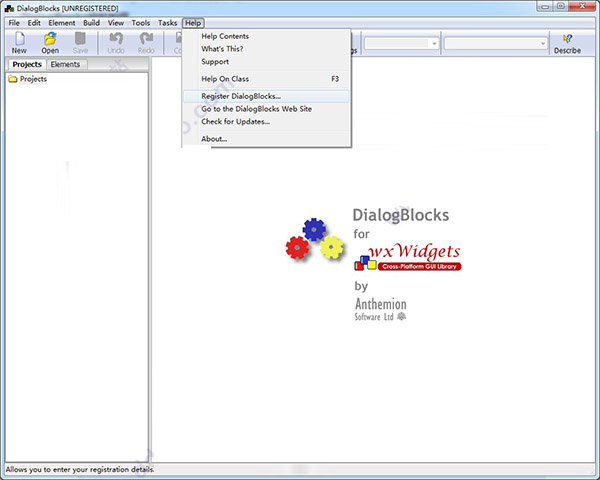
Task: Close the Help menu via its title
Action: point(193,23)
